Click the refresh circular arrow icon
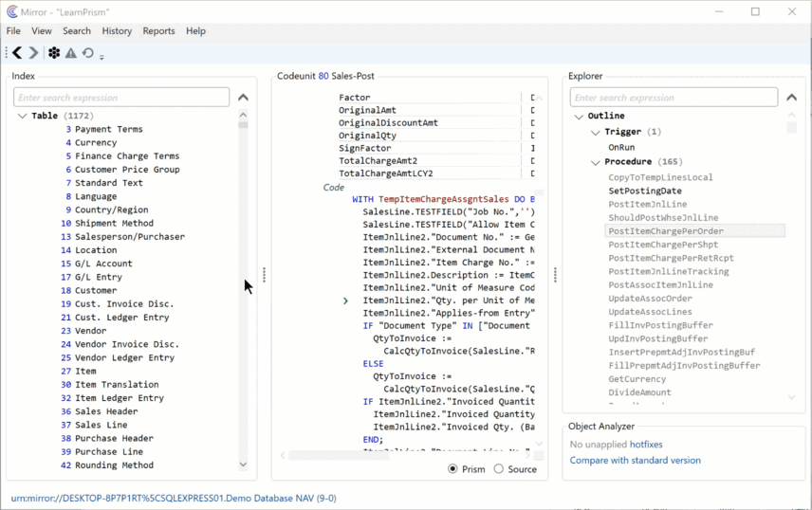This screenshot has width=812, height=510. [x=88, y=53]
